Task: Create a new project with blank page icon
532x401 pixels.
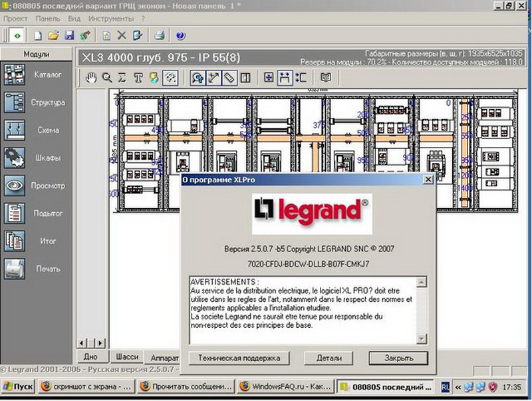Action: pyautogui.click(x=38, y=35)
